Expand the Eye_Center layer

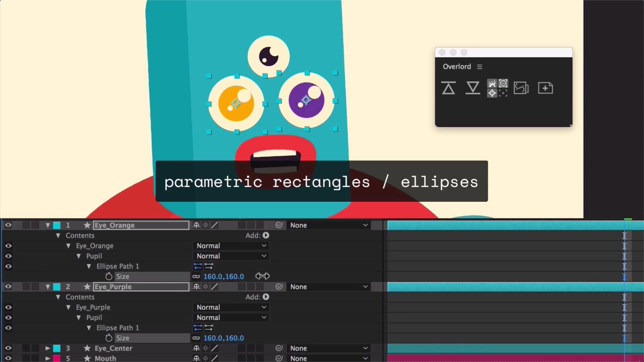[x=48, y=348]
